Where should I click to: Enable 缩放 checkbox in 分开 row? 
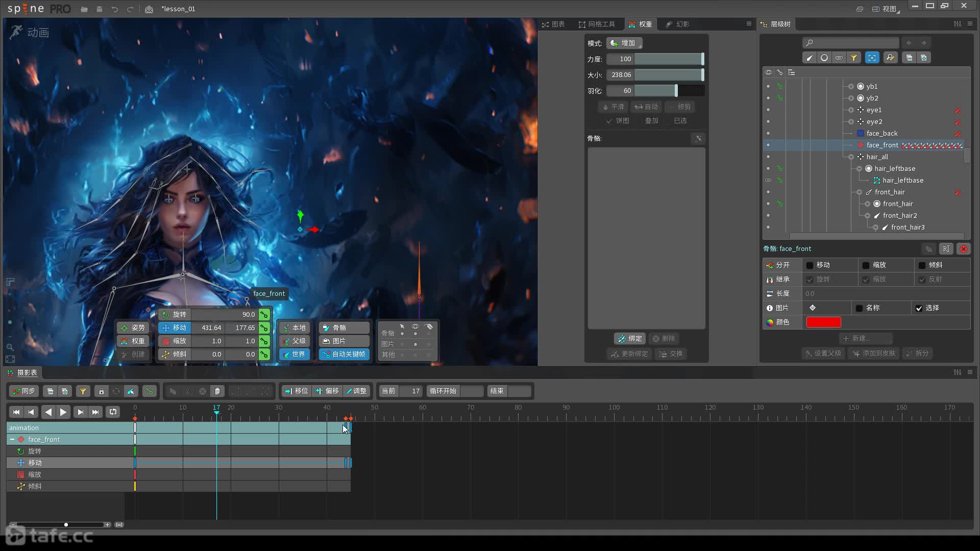pos(866,265)
